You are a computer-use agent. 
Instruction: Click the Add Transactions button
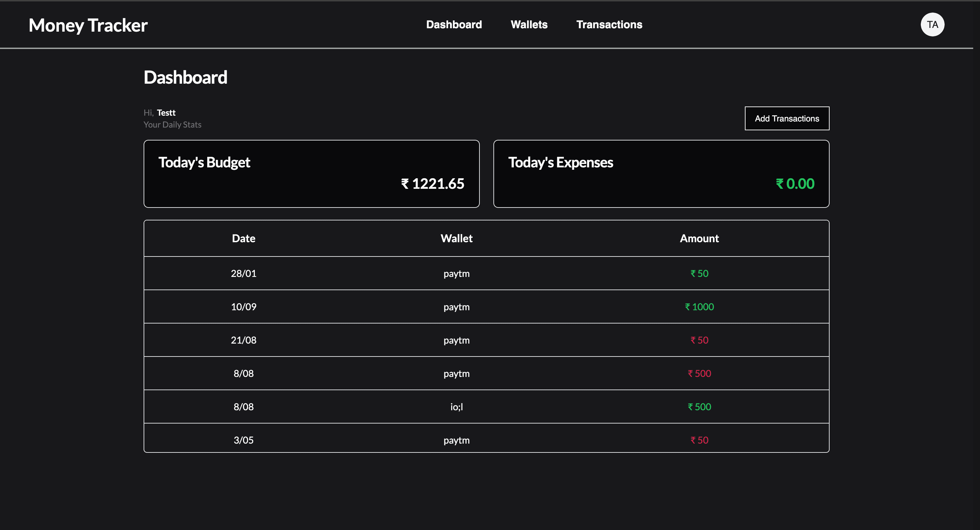pyautogui.click(x=787, y=118)
